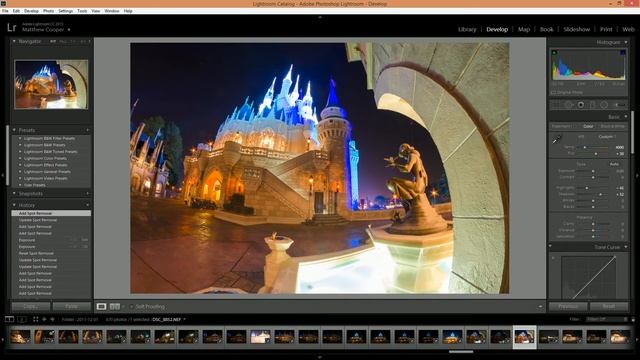640x360 pixels.
Task: Open the Develop menu in the menu bar
Action: [x=31, y=11]
